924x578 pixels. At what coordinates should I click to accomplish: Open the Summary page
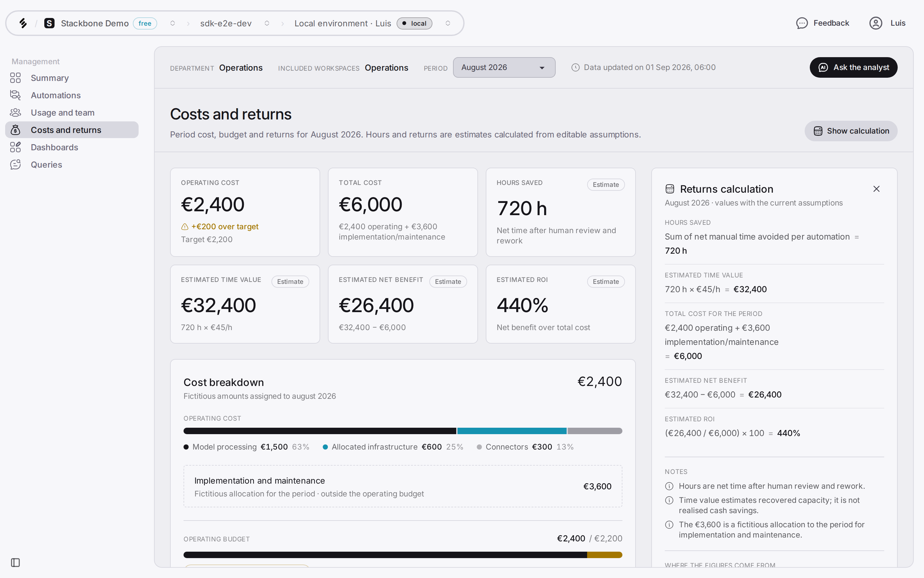tap(72, 78)
